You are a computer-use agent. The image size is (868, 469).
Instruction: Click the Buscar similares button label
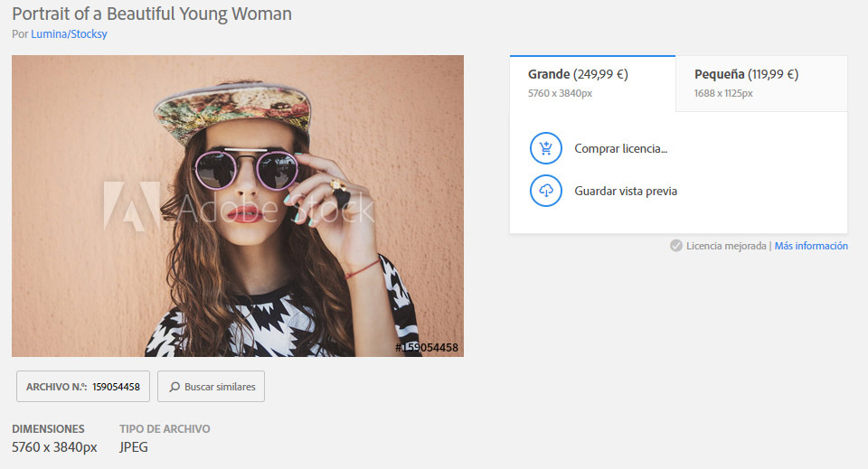[220, 387]
